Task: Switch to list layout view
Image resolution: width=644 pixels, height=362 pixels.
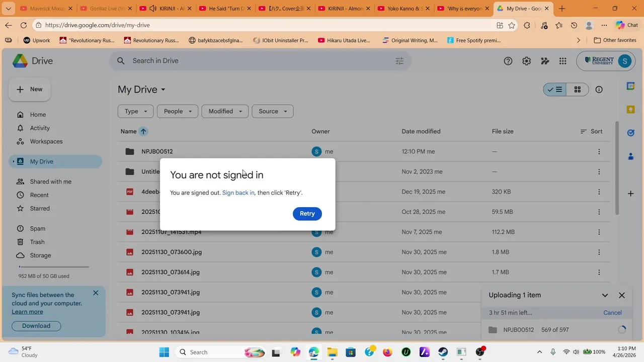Action: (554, 89)
